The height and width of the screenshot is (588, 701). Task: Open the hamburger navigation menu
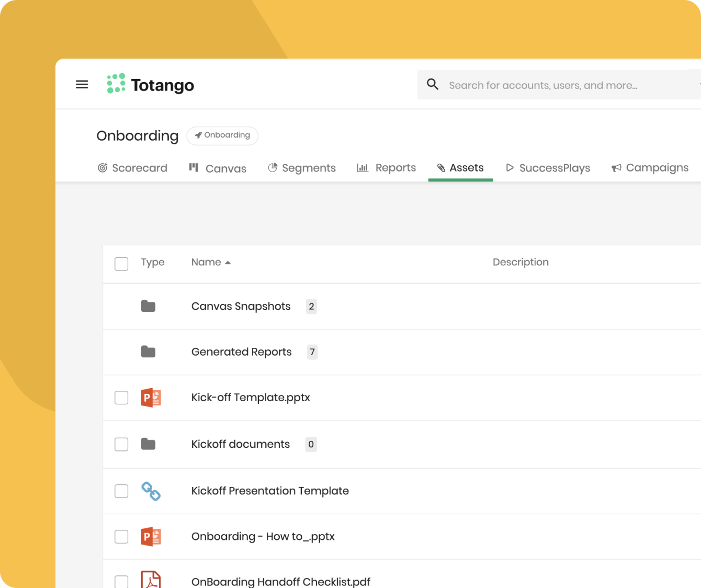click(82, 84)
